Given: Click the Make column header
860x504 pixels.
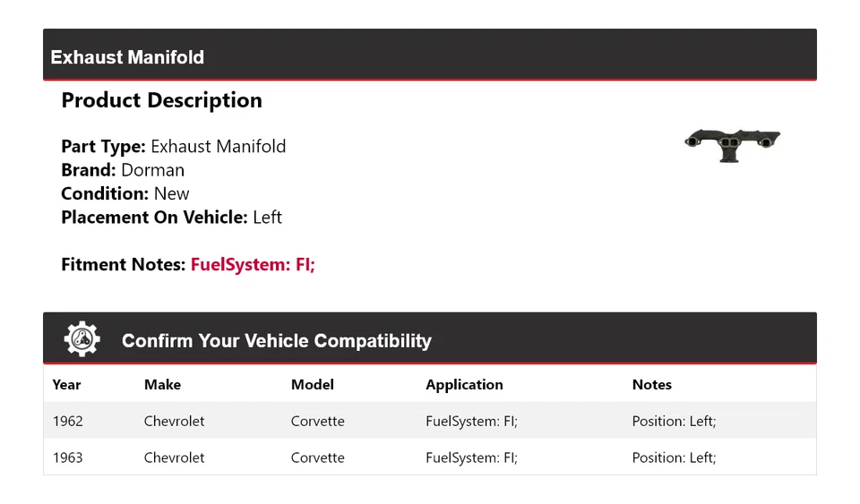Looking at the screenshot, I should [162, 385].
